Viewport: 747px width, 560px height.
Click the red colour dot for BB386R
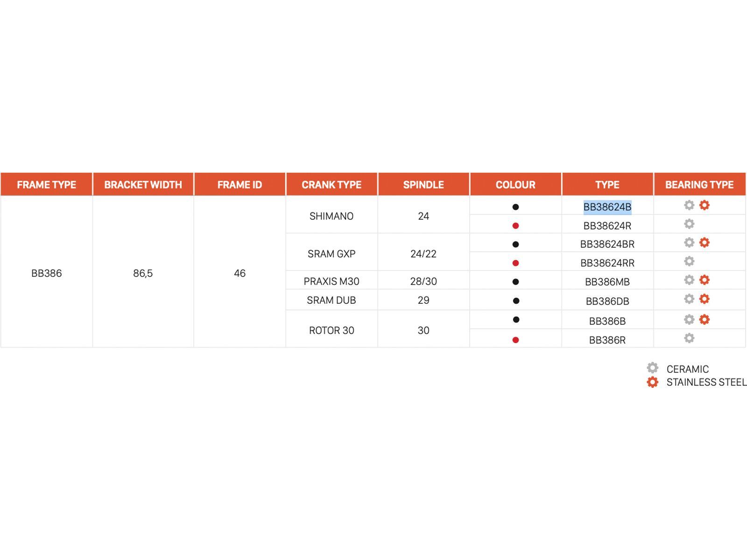515,340
